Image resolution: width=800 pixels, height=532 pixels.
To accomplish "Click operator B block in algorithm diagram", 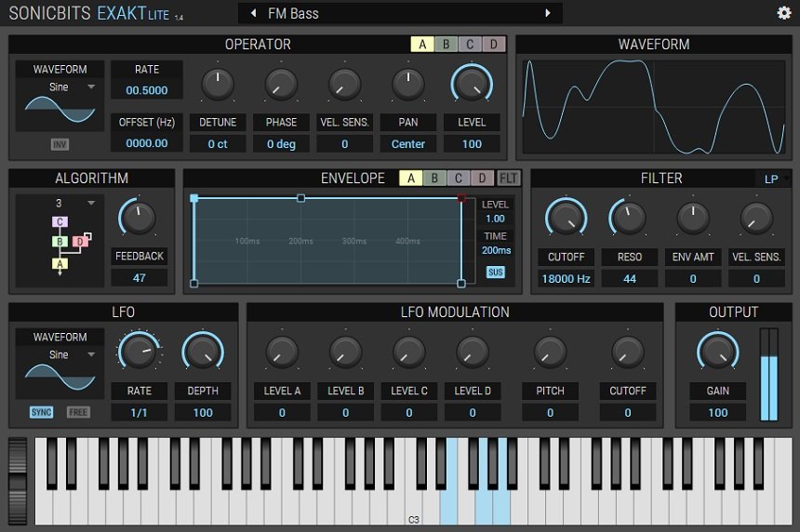I will tap(60, 242).
